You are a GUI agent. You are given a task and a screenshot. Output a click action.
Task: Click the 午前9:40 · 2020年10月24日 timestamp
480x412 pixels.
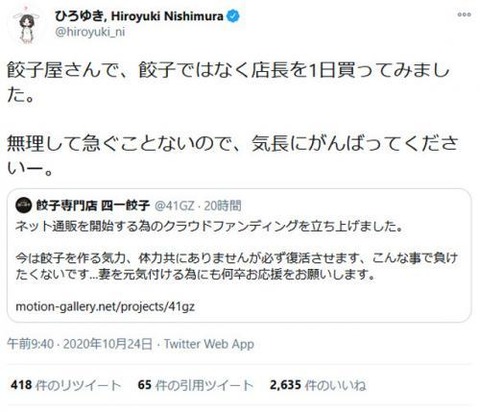pos(80,344)
